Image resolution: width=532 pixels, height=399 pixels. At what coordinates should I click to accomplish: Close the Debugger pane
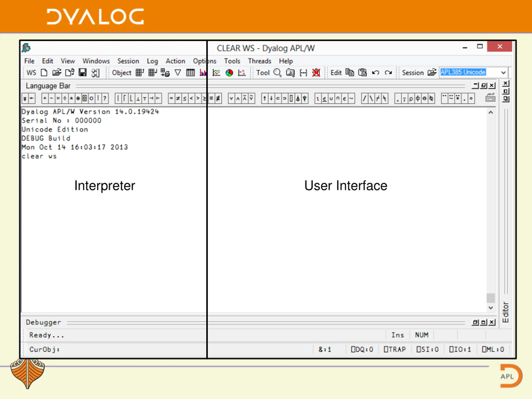pos(492,322)
